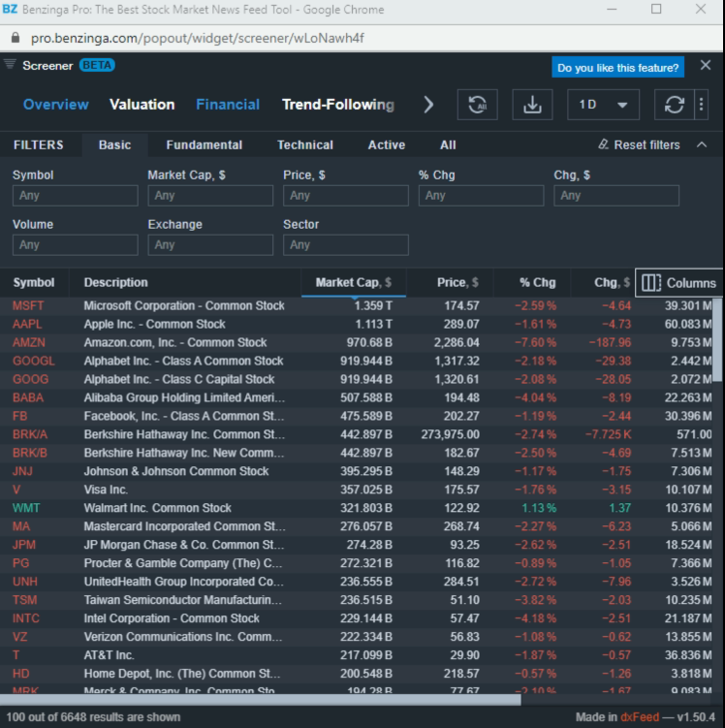Image resolution: width=725 pixels, height=728 pixels.
Task: Switch to the Trend-Following view
Action: [338, 105]
